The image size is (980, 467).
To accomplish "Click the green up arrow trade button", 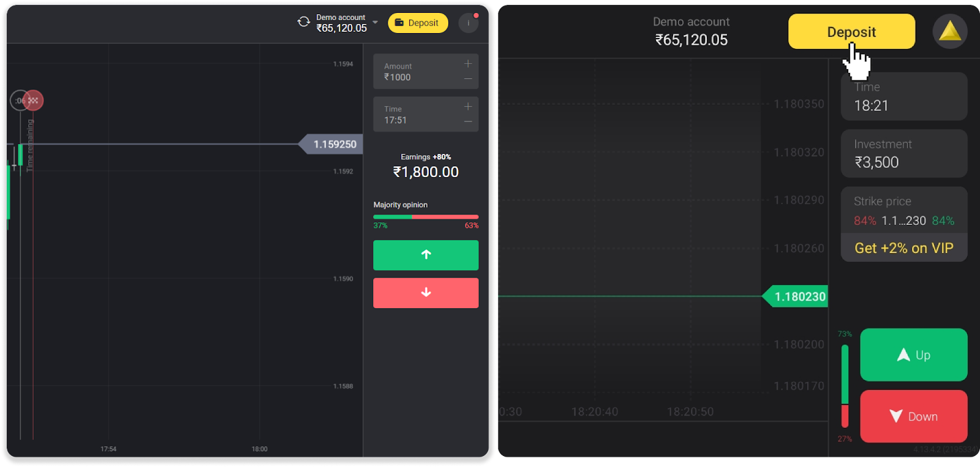I will point(426,255).
